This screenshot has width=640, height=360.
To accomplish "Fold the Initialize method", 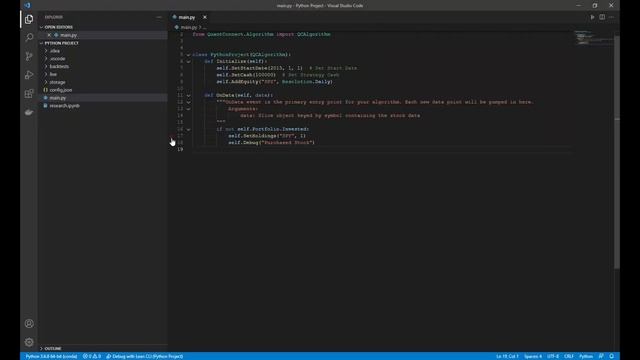I will tap(189, 61).
